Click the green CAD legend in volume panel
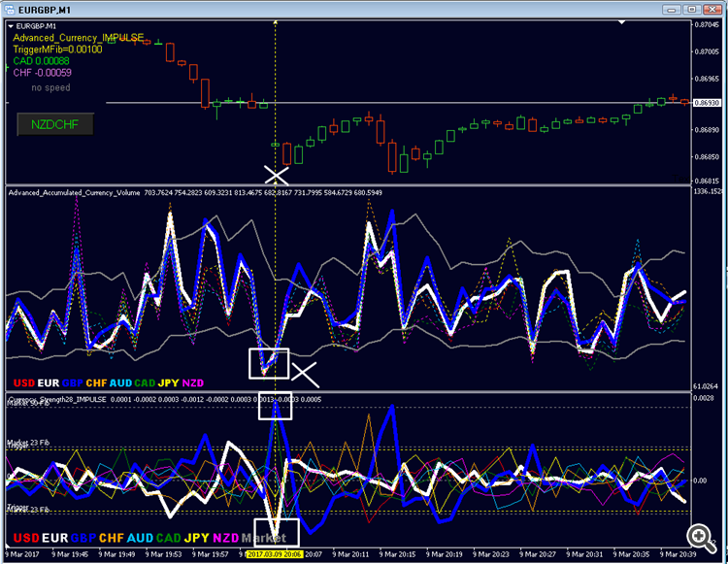Screen dimensions: 728x564 145,383
